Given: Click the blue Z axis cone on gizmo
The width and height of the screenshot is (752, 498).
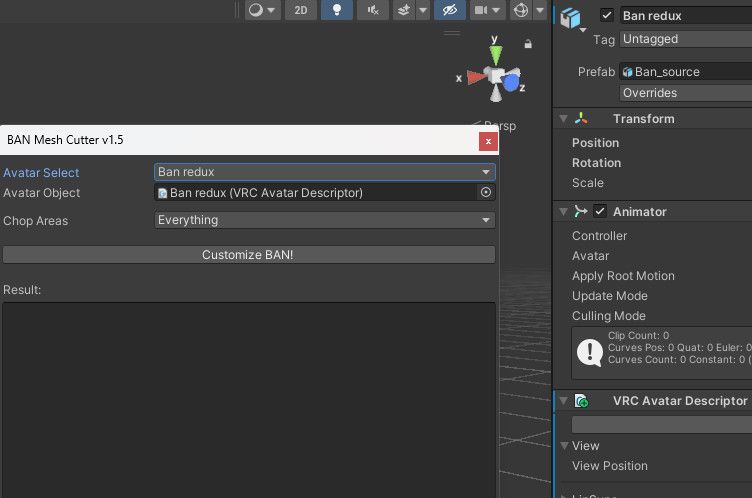Looking at the screenshot, I should (511, 83).
